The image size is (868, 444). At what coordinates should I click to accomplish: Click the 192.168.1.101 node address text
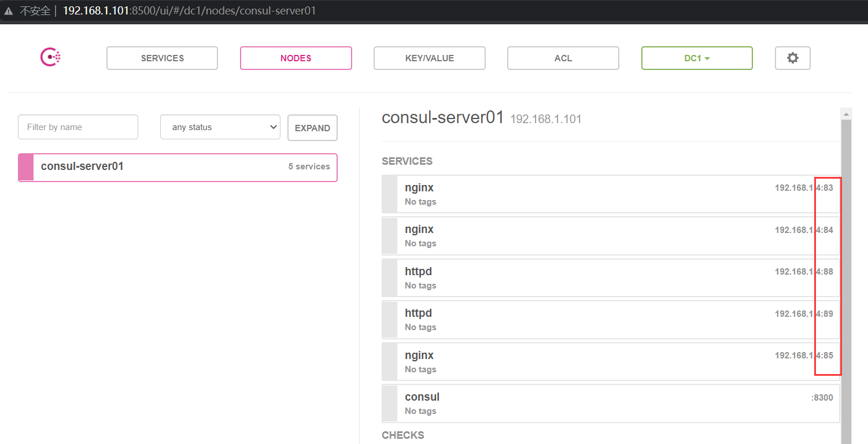pos(546,119)
